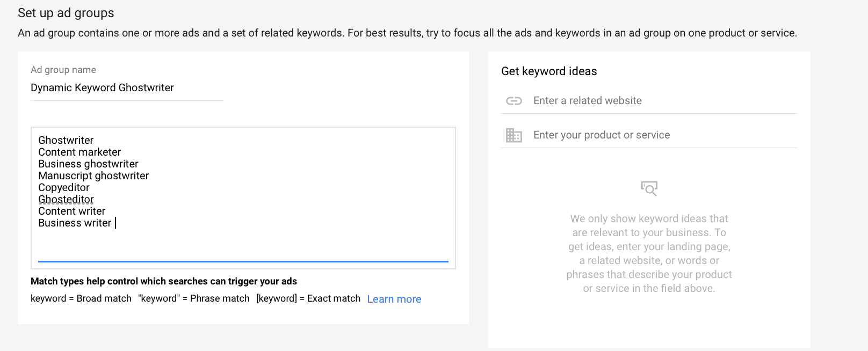
Task: Open the Learn more link
Action: [394, 299]
